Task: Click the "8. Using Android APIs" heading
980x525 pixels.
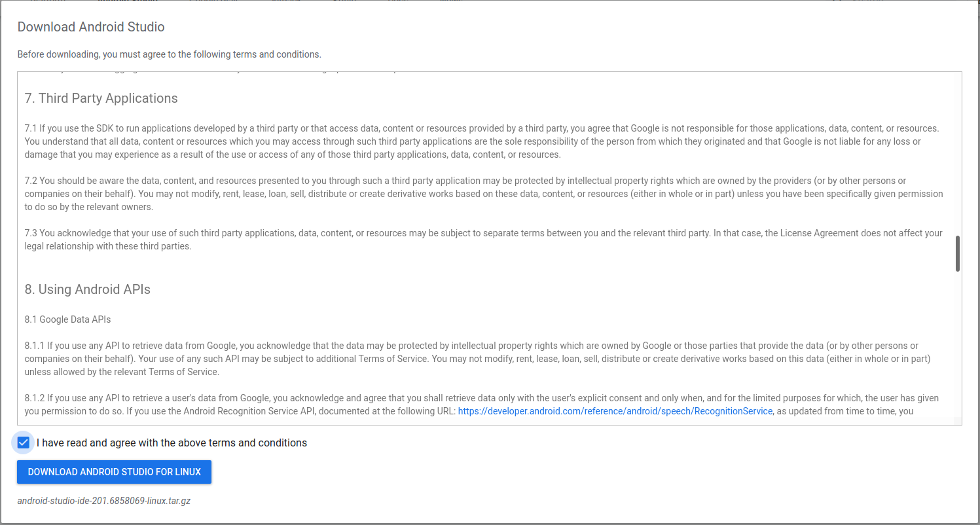Action: point(88,289)
